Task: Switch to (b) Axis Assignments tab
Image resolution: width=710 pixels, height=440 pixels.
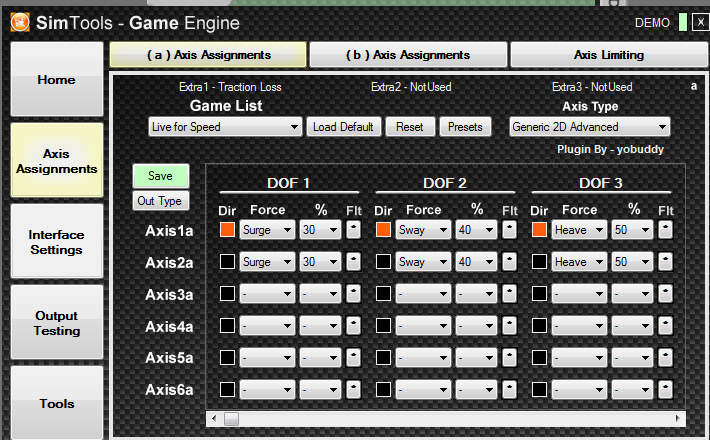Action: point(408,55)
